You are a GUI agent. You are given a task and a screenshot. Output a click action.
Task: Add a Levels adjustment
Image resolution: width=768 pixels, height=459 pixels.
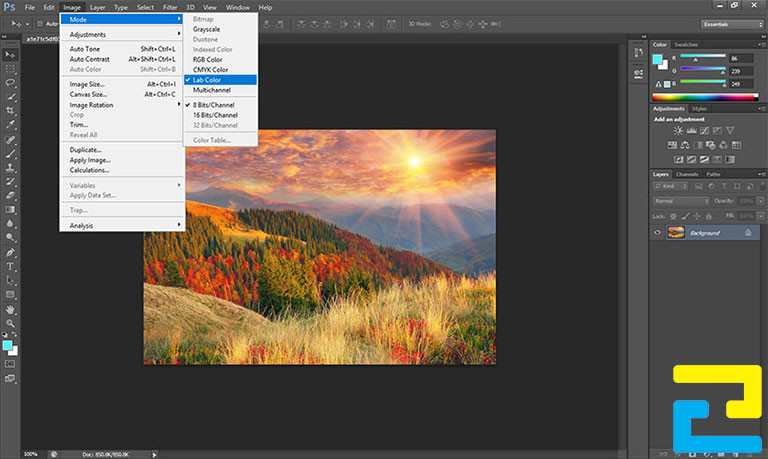coord(692,130)
